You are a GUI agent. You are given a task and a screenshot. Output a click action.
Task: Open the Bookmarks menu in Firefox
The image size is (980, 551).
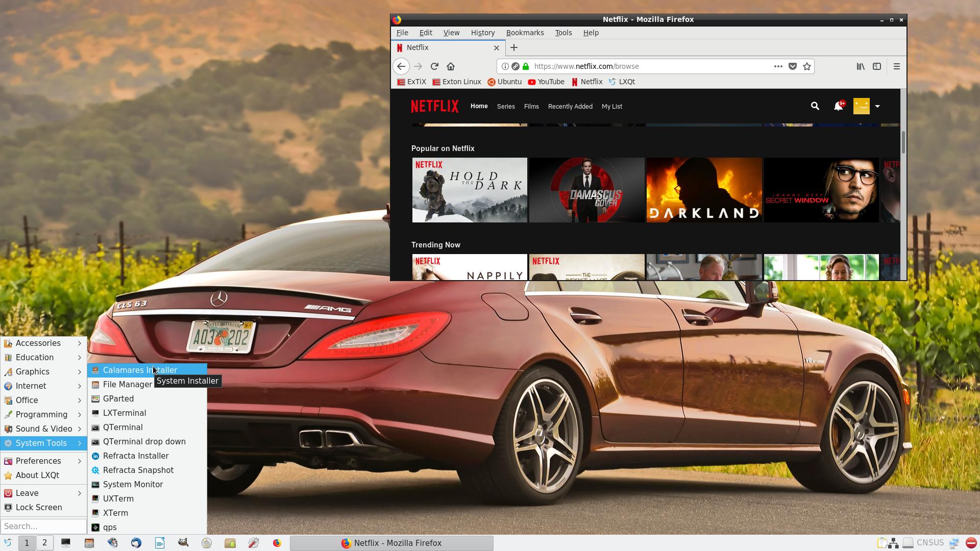pos(525,32)
